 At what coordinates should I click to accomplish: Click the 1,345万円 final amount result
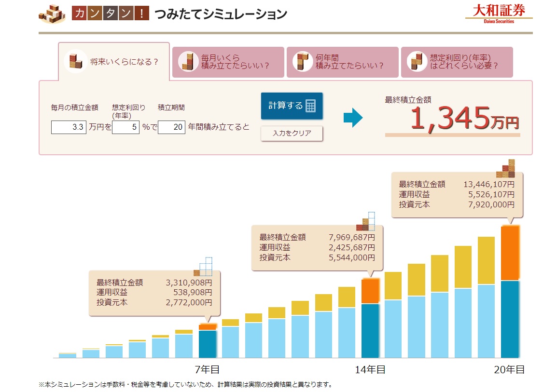click(x=464, y=119)
